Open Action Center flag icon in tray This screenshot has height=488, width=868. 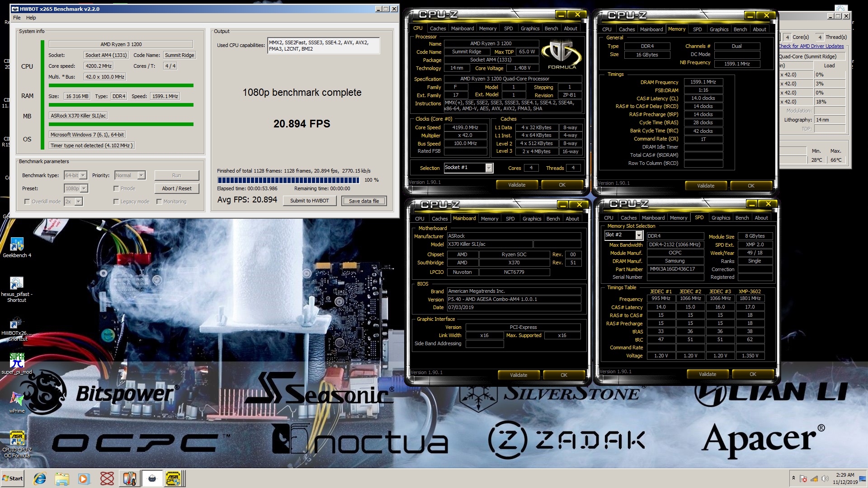pyautogui.click(x=803, y=479)
